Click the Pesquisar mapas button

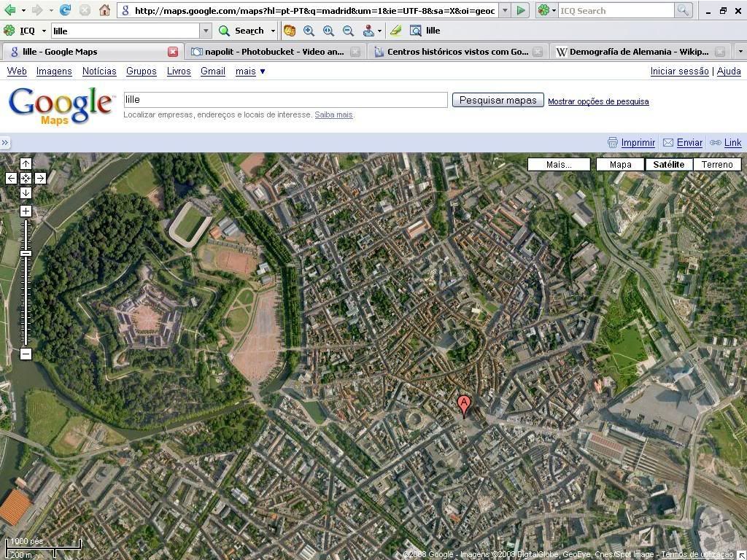(498, 100)
